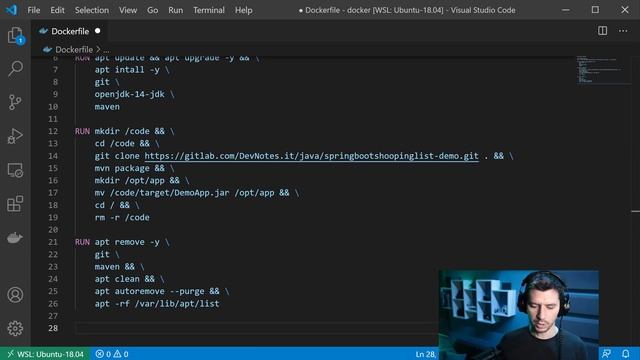Click 'mvn package' on line 15
640x360 pixels.
point(122,168)
